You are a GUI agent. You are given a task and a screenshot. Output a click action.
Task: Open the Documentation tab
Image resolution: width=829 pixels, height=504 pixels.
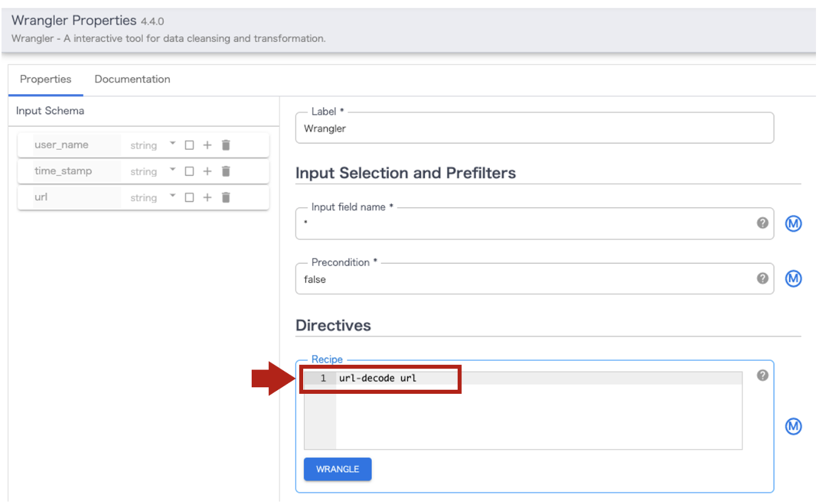[132, 79]
